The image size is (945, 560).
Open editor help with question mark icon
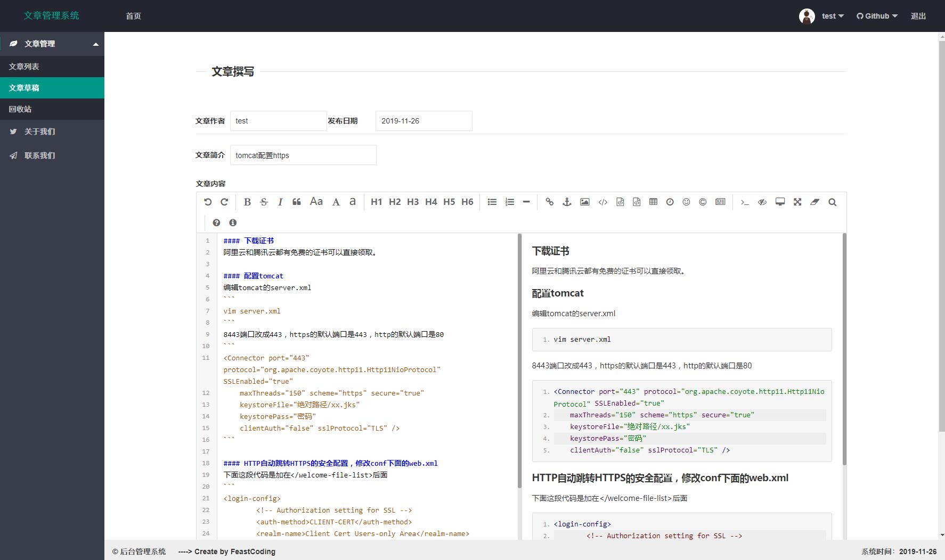(216, 223)
